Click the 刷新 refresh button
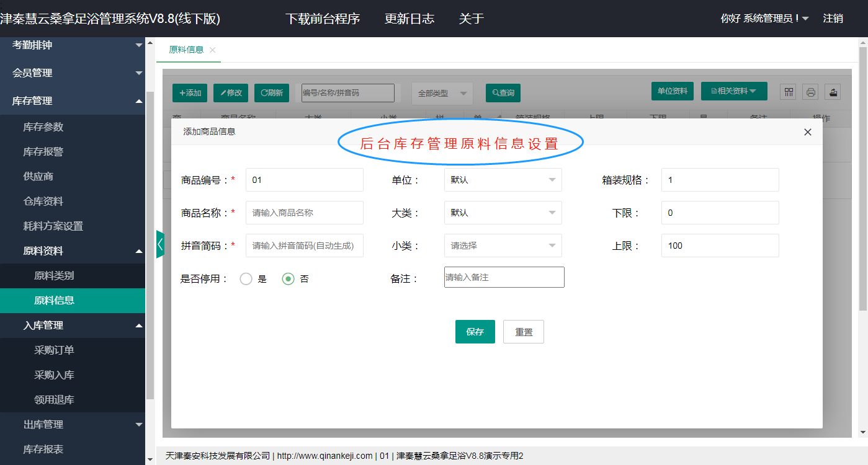Viewport: 868px width, 465px height. [272, 93]
